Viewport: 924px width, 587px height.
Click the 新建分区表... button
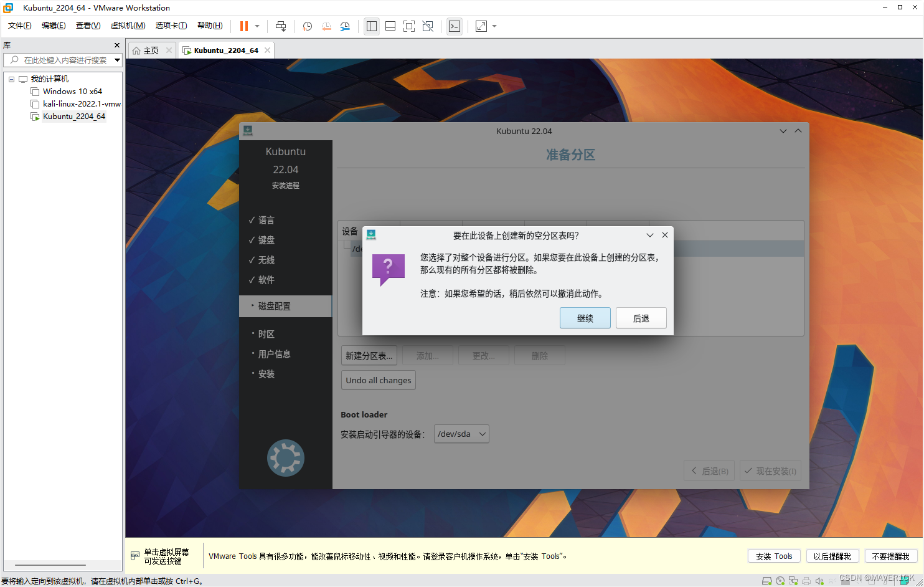click(x=369, y=356)
